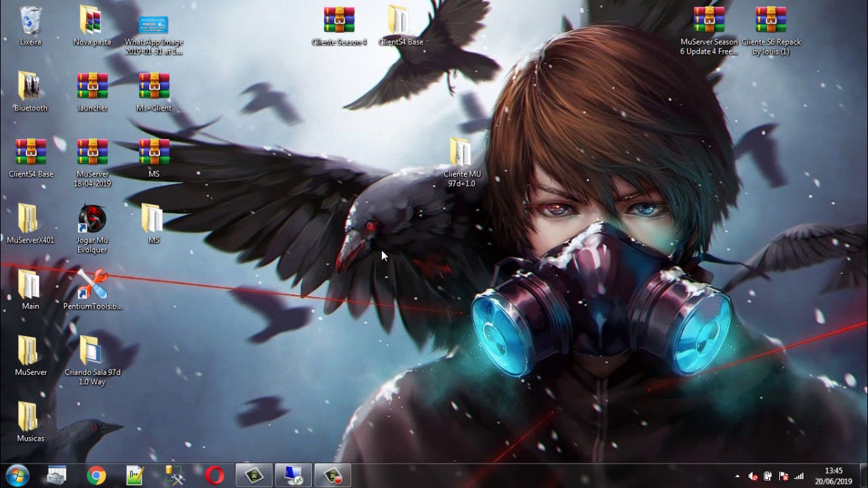Open the power options tray icon
The image size is (868, 488).
(x=768, y=476)
